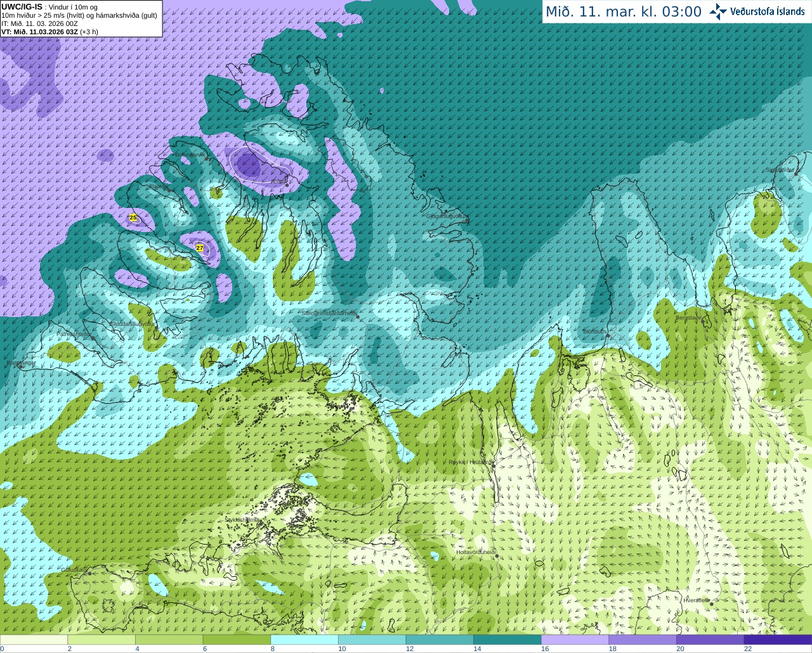Click the Veðurstofa Íslands name text
812x653 pixels.
768,11
